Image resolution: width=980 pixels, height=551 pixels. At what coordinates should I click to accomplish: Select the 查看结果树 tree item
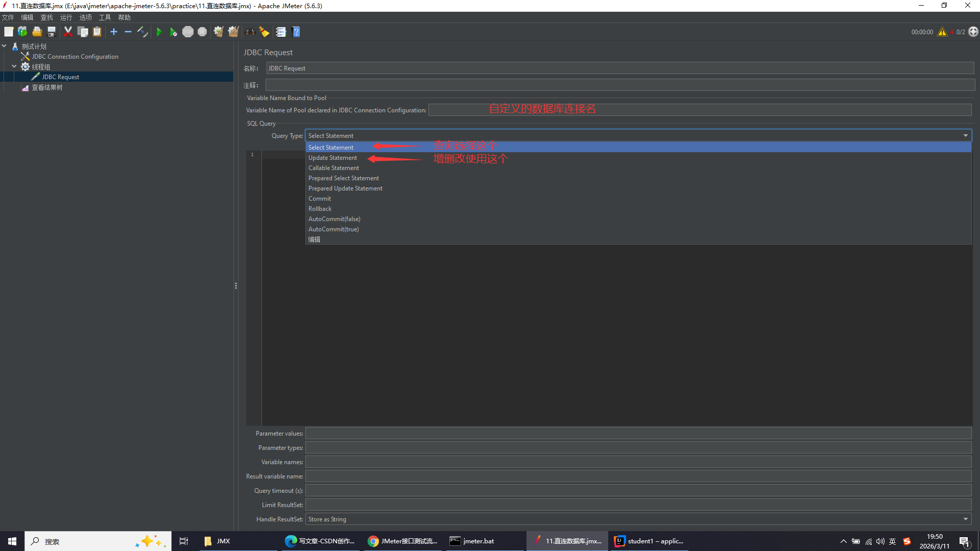(x=47, y=87)
